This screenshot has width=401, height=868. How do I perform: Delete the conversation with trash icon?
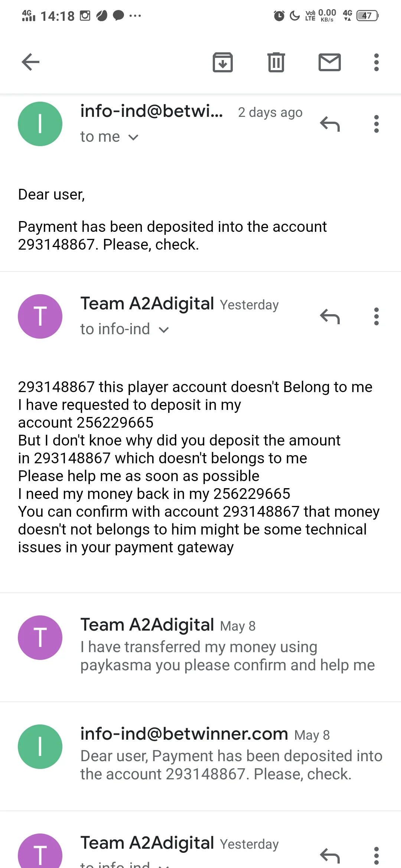276,62
